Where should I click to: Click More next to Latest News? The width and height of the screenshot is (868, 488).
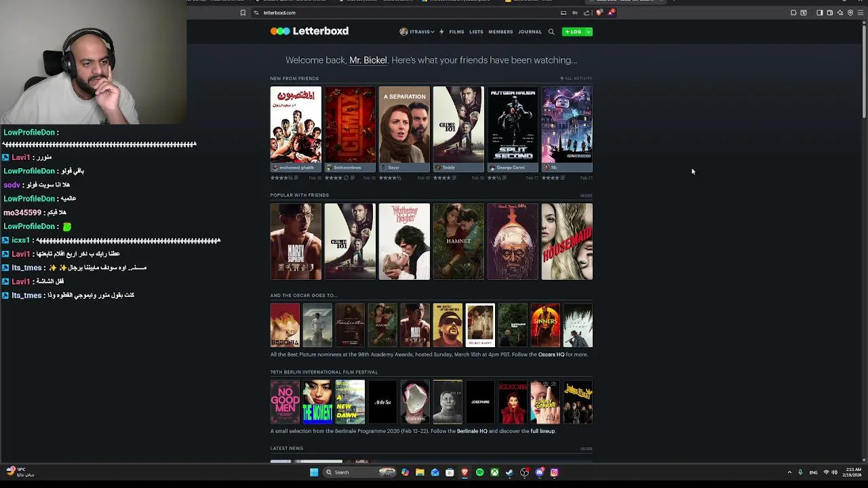587,449
